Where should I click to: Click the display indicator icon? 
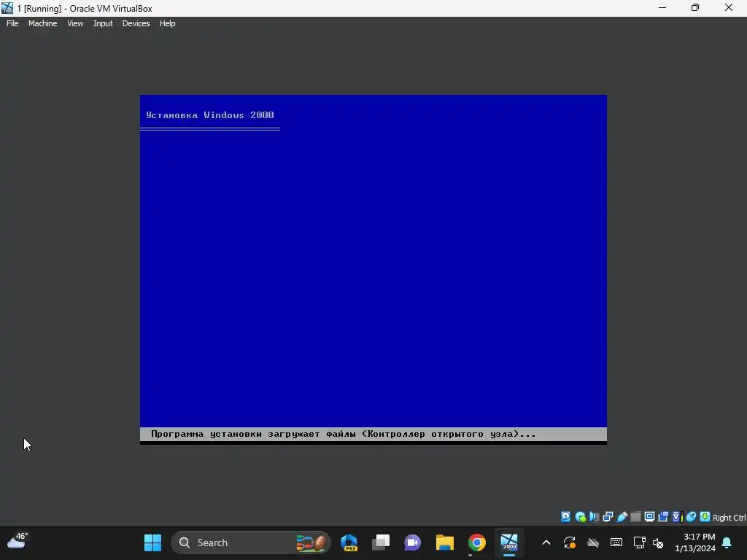649,517
